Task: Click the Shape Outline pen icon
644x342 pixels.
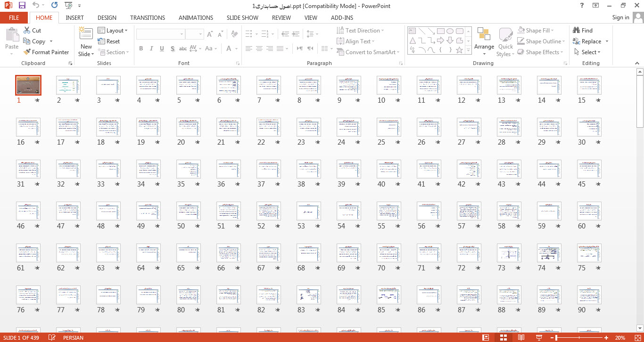Action: point(521,41)
